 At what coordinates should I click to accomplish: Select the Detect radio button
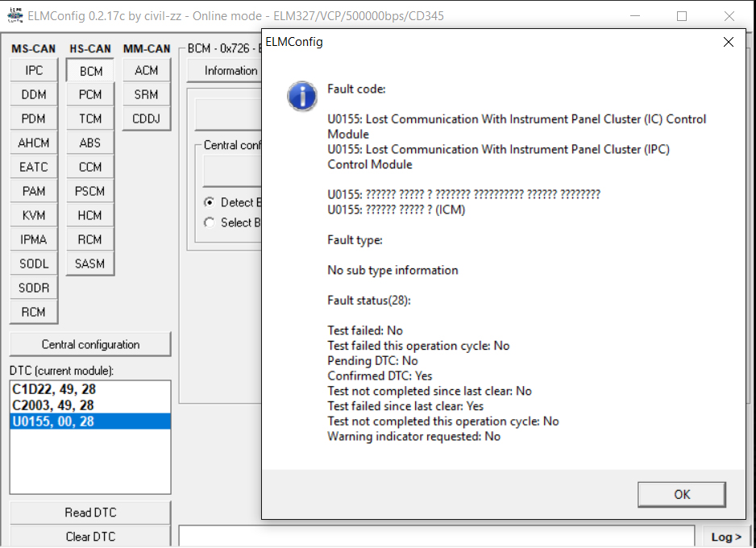pyautogui.click(x=210, y=202)
